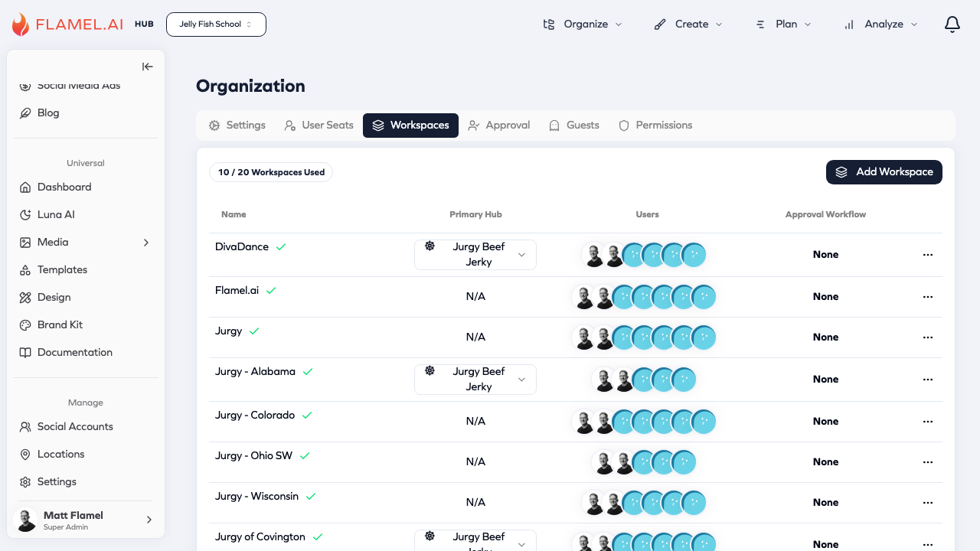Expand the Media submenu chevron
Image resolution: width=980 pixels, height=551 pixels.
[146, 243]
